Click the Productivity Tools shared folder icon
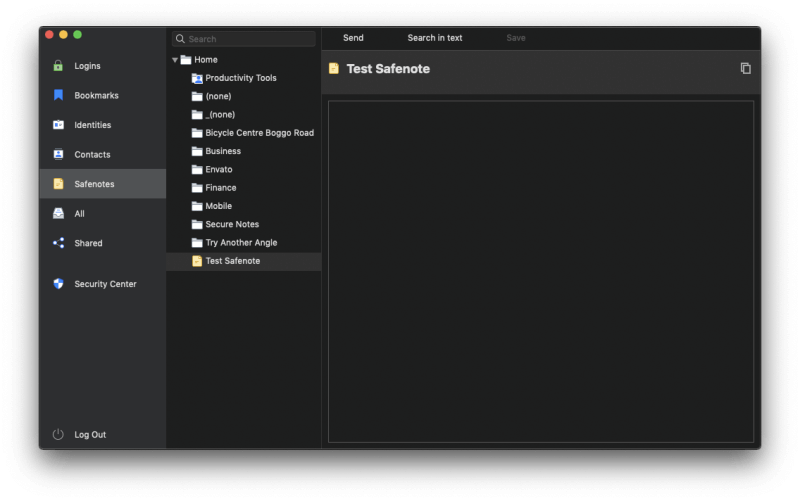The image size is (800, 501). coord(197,78)
